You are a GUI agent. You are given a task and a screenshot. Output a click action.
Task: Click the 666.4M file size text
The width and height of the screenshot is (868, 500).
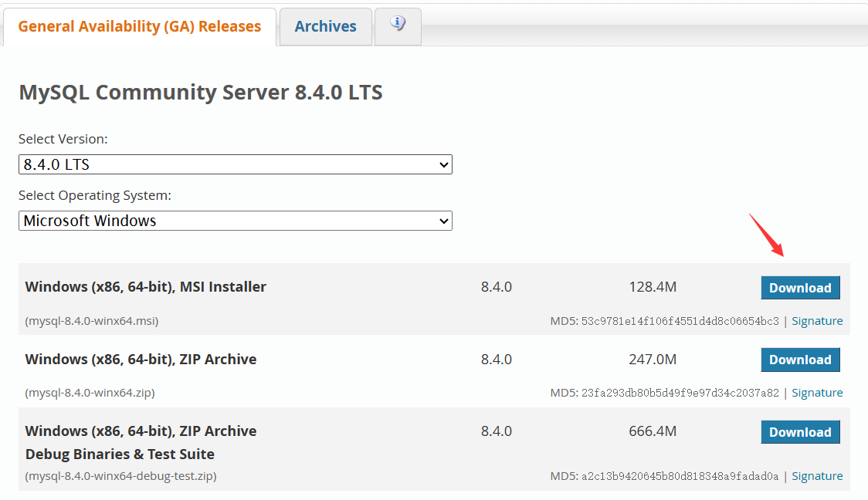653,431
